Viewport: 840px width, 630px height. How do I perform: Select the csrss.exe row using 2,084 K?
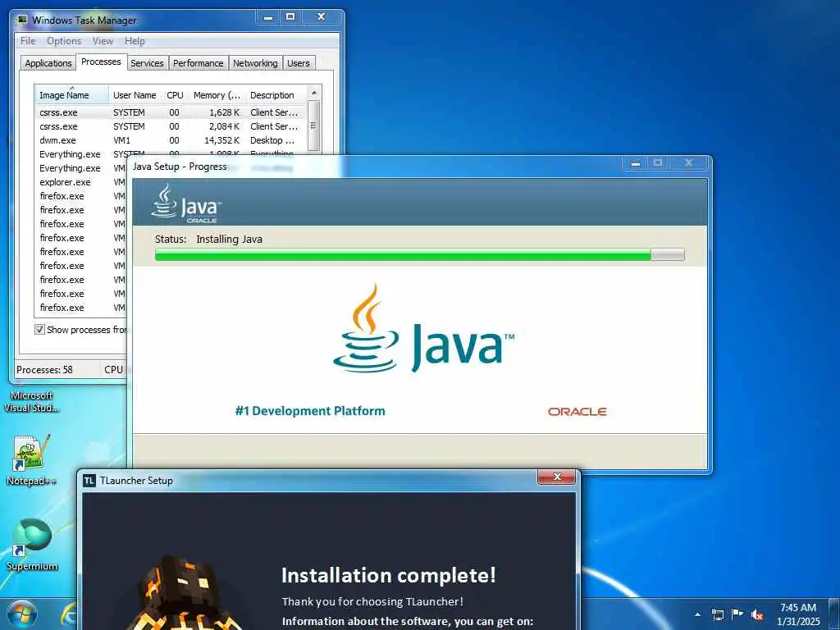click(171, 126)
